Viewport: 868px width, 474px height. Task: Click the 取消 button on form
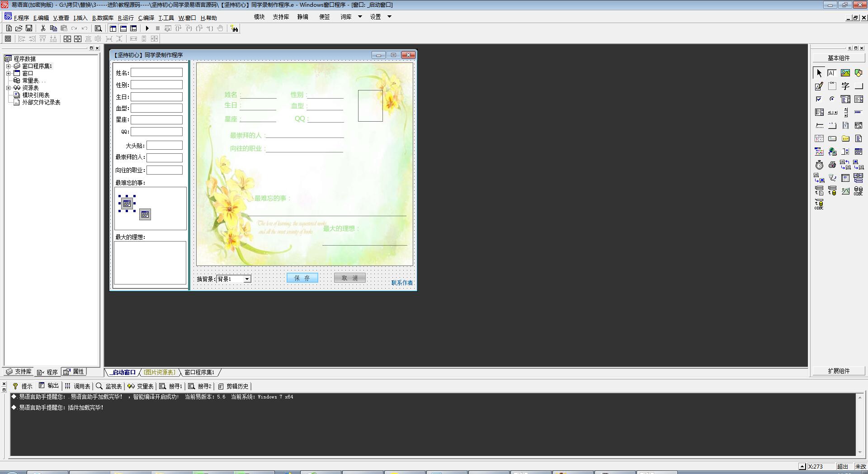(350, 278)
